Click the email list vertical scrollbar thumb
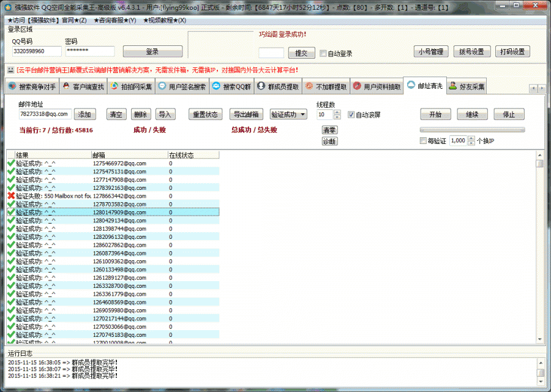This screenshot has height=392, width=551. click(540, 164)
